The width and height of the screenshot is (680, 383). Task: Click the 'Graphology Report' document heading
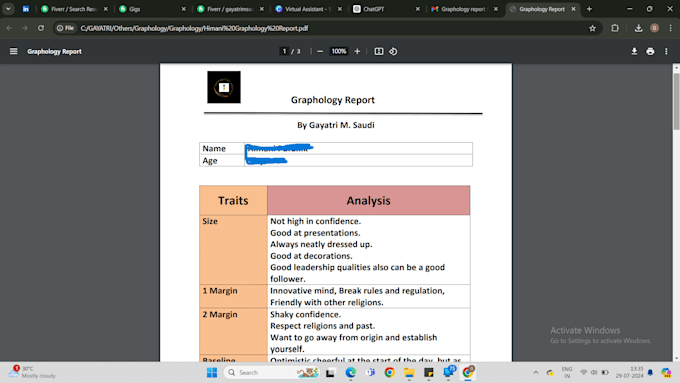tap(333, 100)
